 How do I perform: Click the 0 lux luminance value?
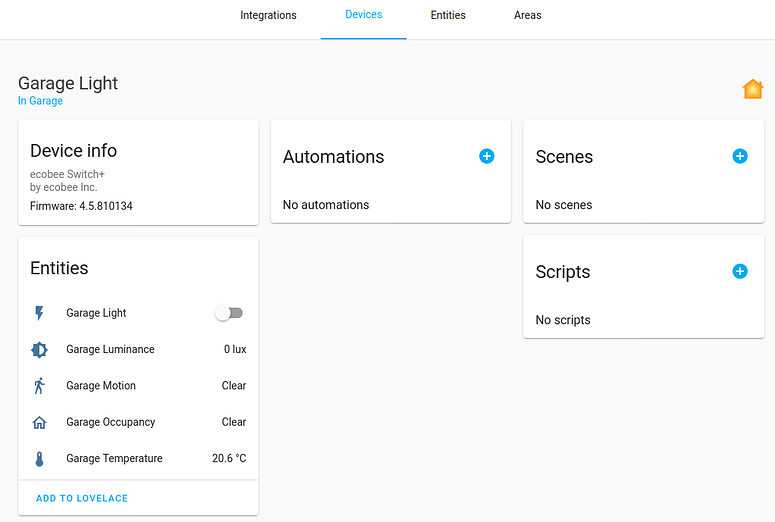235,349
